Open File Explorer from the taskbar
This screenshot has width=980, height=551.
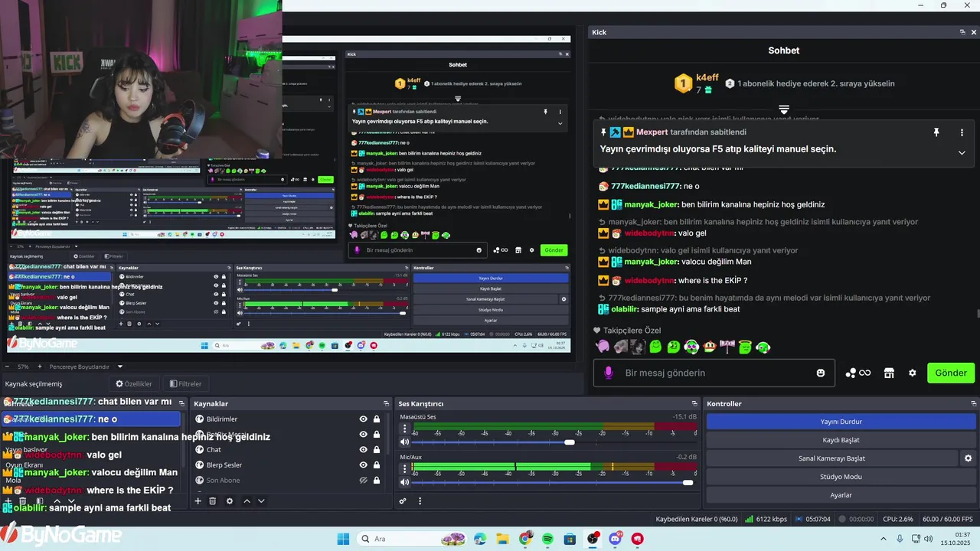click(x=502, y=539)
